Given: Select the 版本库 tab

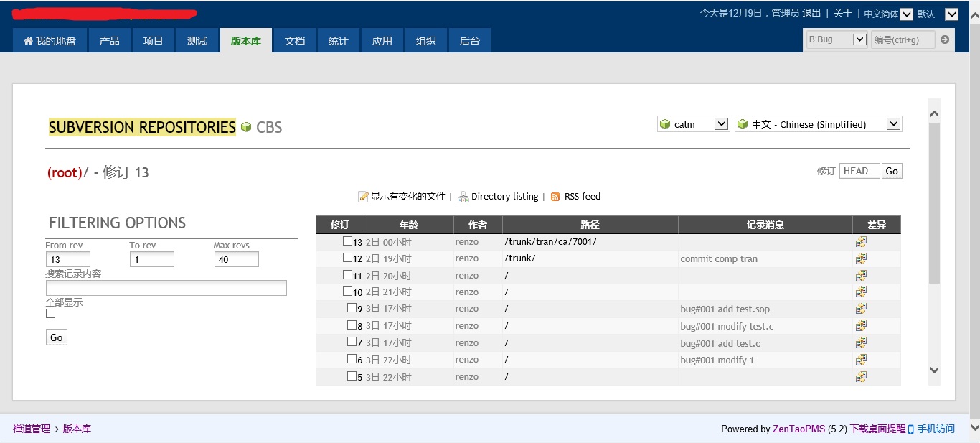Looking at the screenshot, I should pyautogui.click(x=246, y=41).
